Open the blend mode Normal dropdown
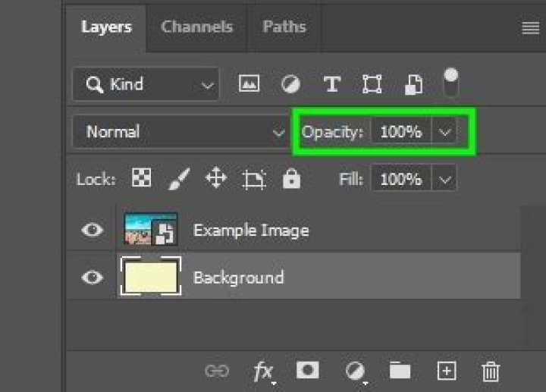This screenshot has width=546, height=392. point(182,132)
